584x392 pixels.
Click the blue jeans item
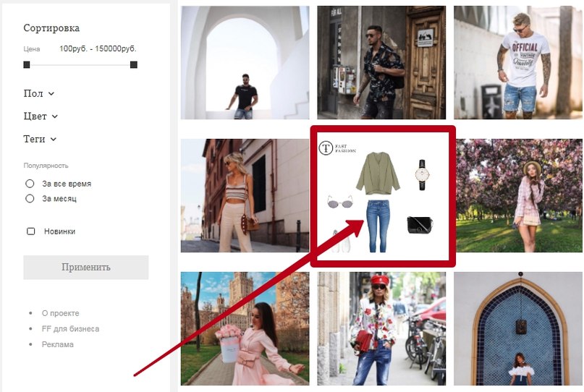[376, 226]
